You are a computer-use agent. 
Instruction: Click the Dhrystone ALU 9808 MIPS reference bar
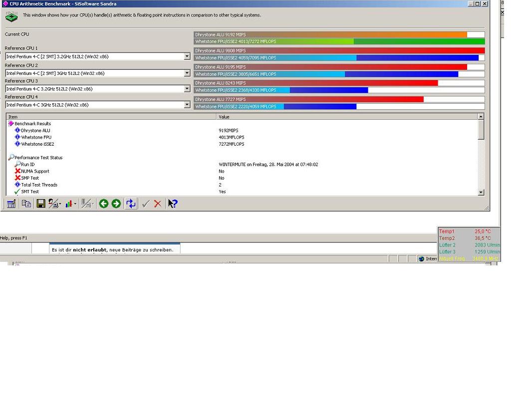point(339,51)
